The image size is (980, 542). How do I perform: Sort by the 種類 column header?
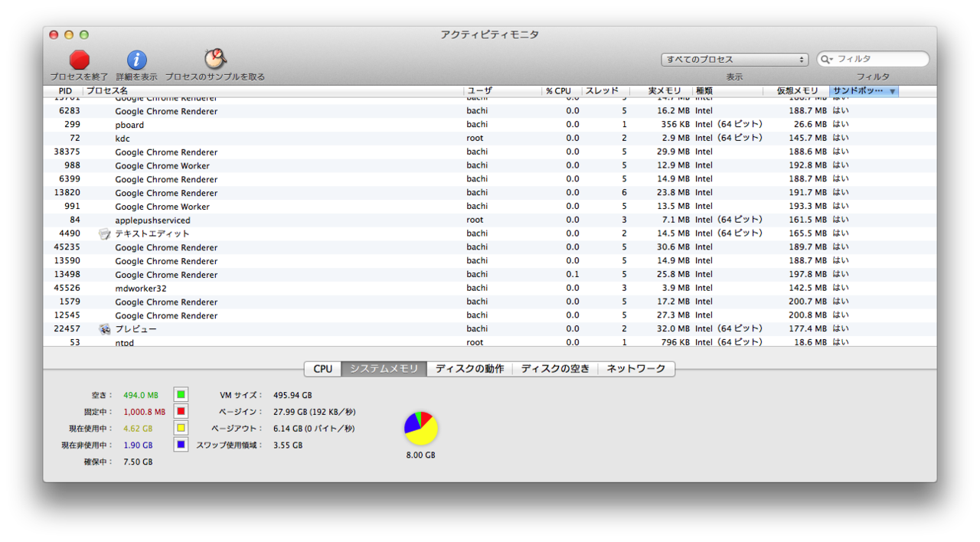coord(727,91)
